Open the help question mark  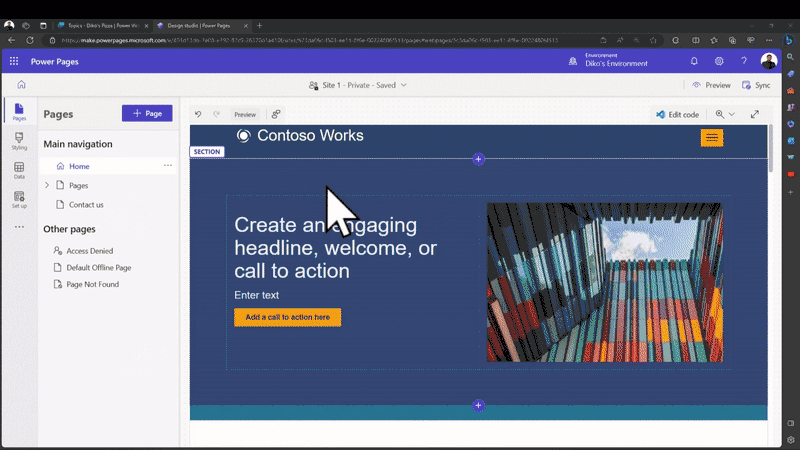click(x=744, y=61)
